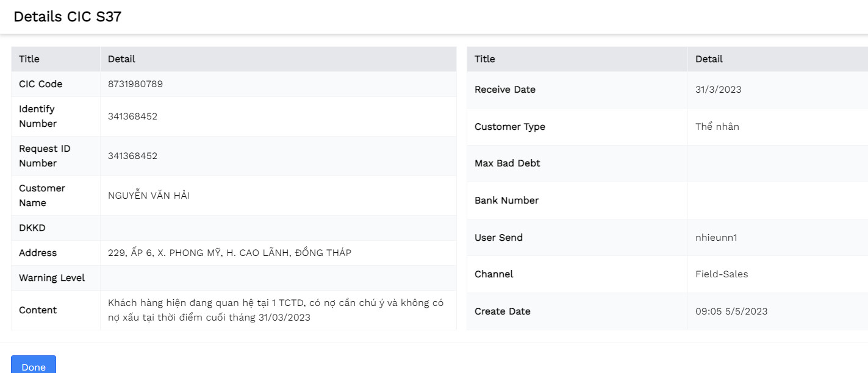Screen dimensions: 868x373
Task: Click the Done button
Action: pos(34,366)
